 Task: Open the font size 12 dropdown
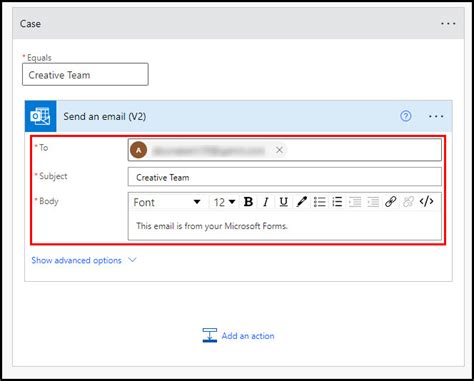click(x=224, y=202)
